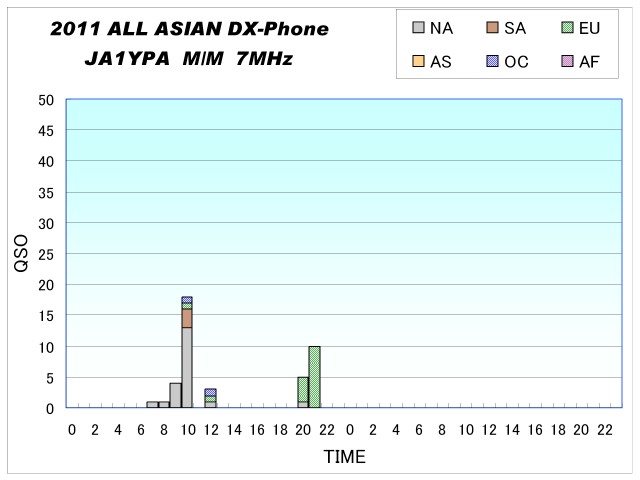Click the x-axis label 16 on the second day

[x=535, y=430]
